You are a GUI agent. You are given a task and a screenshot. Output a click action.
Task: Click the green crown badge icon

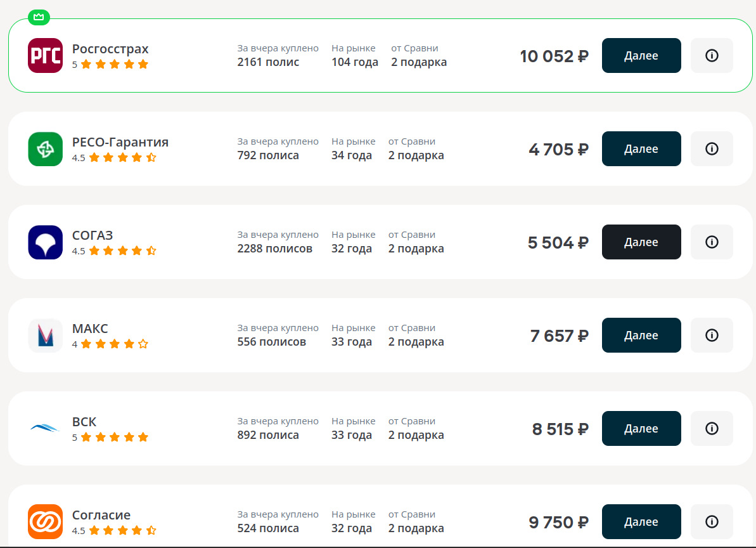39,17
